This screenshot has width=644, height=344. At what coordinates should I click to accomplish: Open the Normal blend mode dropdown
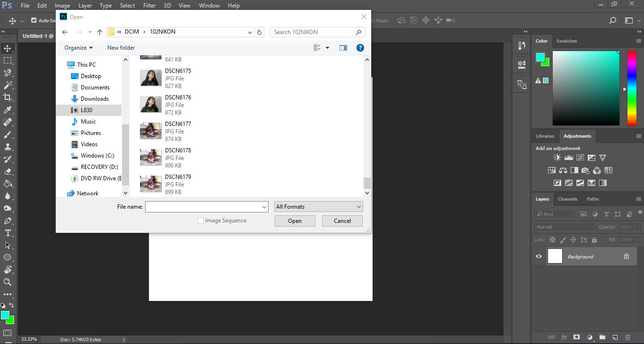point(564,227)
